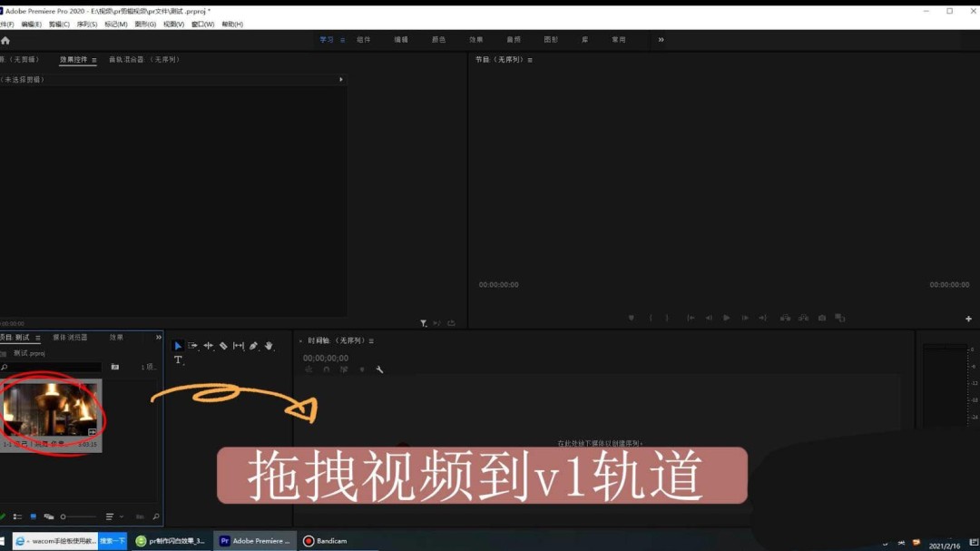
Task: Open the 学习 workspace menu icon
Action: click(342, 40)
